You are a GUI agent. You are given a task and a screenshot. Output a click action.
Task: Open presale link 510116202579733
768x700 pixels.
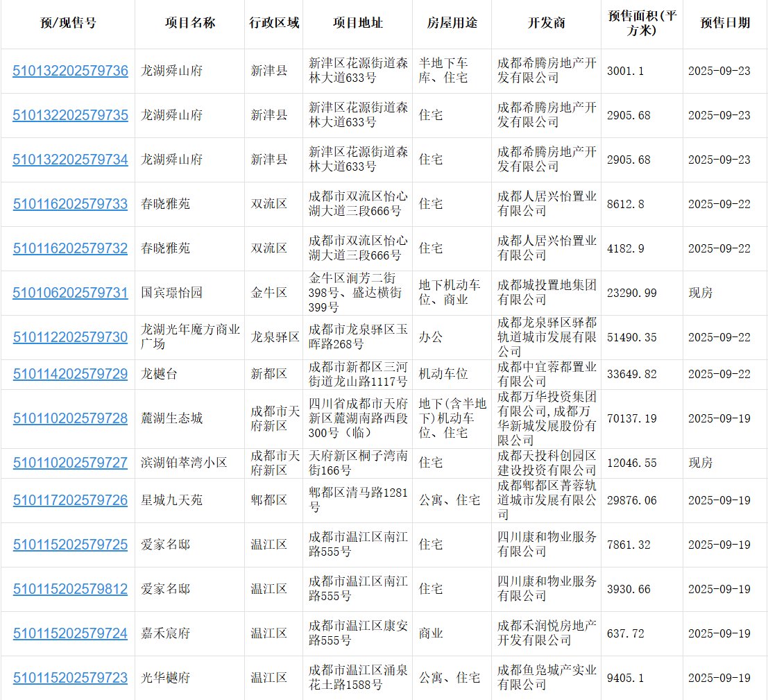pyautogui.click(x=70, y=204)
